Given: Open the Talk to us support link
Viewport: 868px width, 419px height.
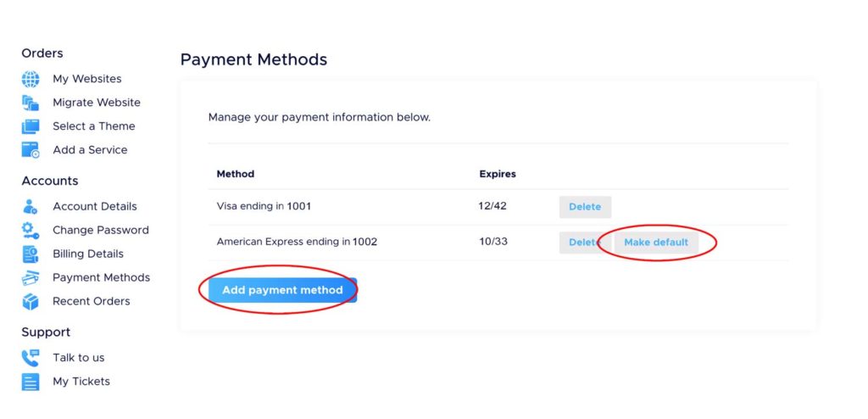Looking at the screenshot, I should point(79,358).
